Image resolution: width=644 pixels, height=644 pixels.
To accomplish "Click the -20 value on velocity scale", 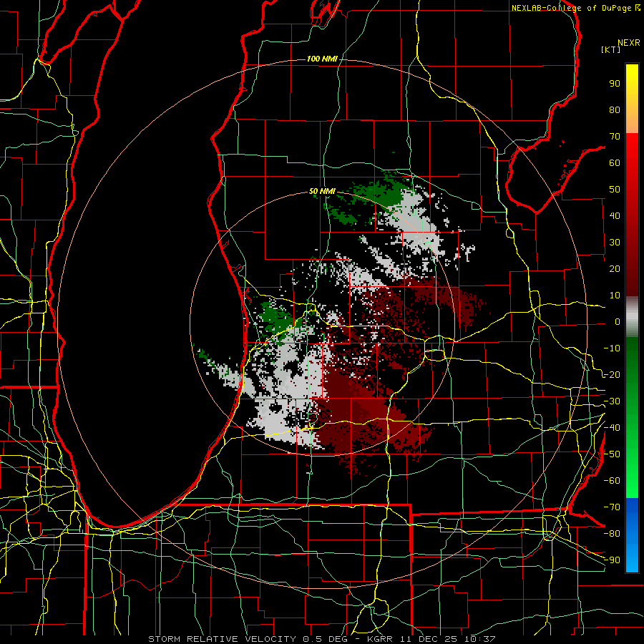I will [612, 374].
